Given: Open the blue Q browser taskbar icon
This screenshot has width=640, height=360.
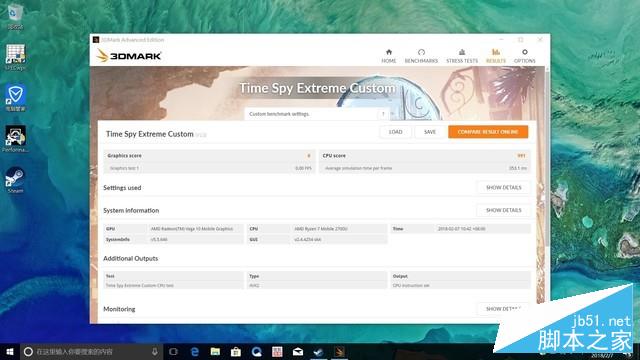Looking at the screenshot, I should click(256, 351).
